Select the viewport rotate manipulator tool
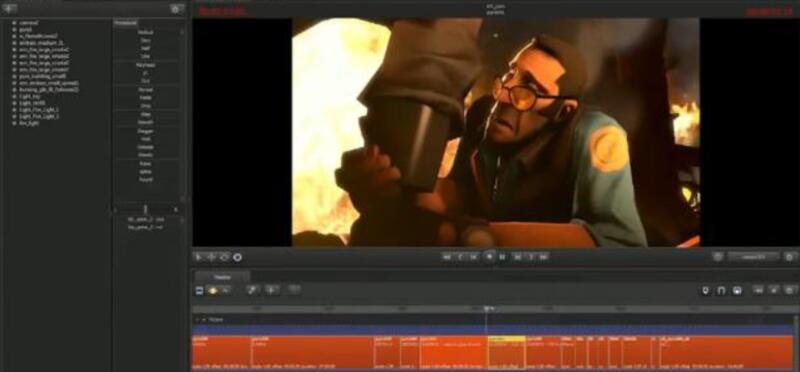Image resolution: width=800 pixels, height=372 pixels. tap(224, 257)
